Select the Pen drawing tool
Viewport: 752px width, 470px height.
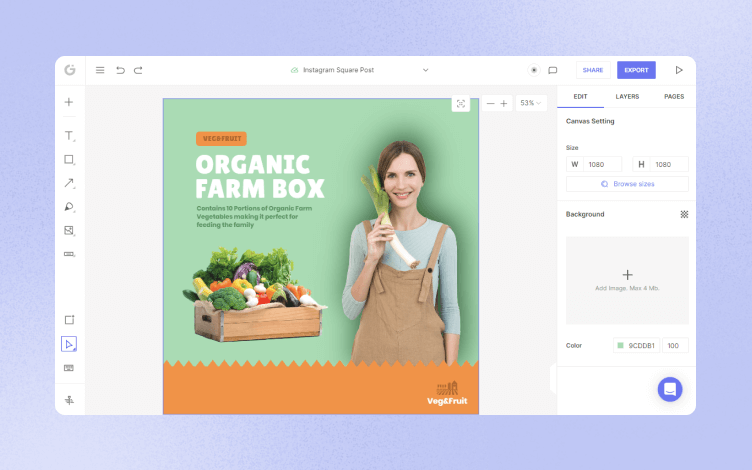(x=69, y=207)
